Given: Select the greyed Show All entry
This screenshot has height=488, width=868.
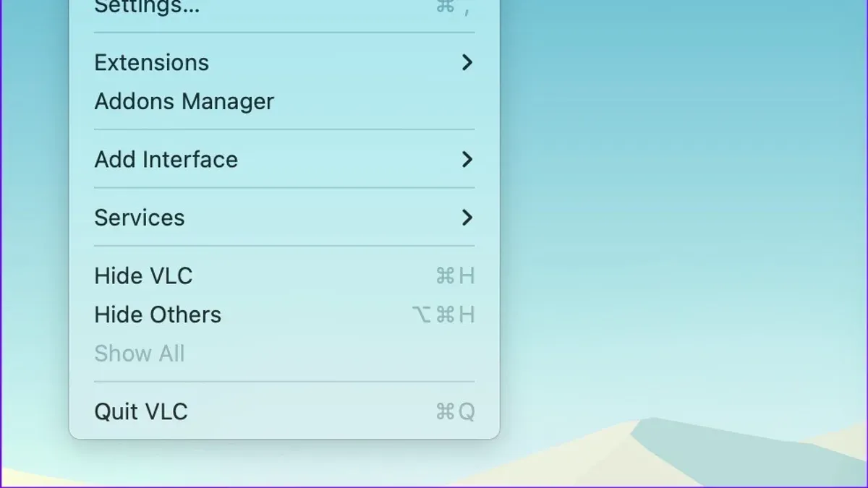Looking at the screenshot, I should tap(284, 354).
